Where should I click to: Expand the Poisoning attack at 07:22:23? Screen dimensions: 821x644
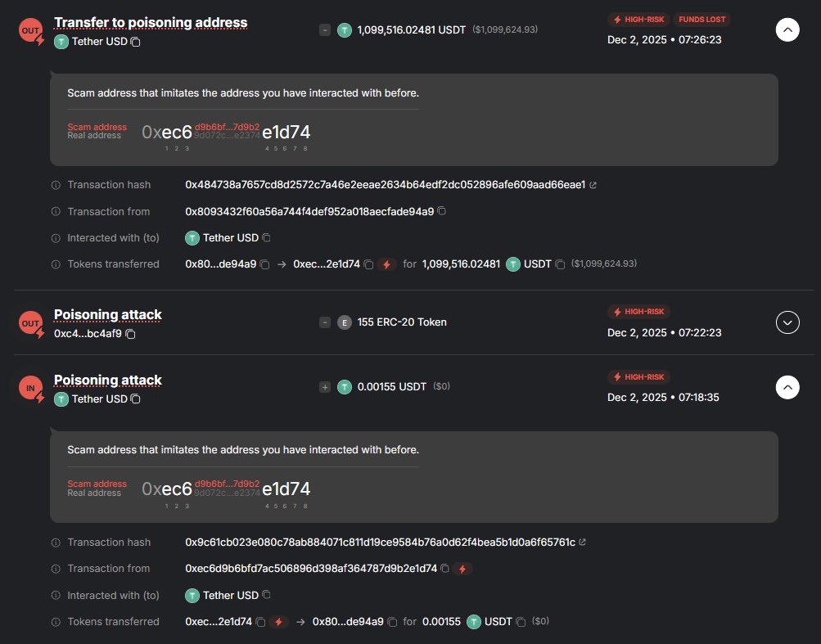click(x=787, y=322)
